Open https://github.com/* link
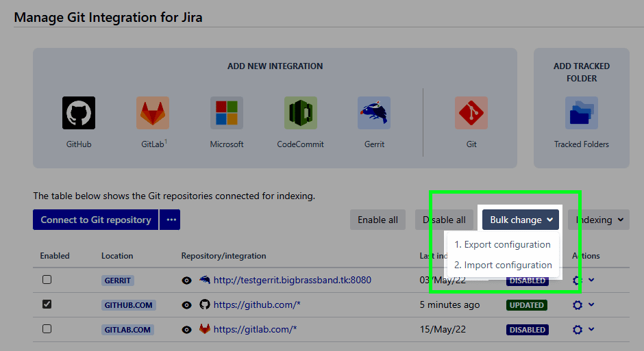 point(257,304)
